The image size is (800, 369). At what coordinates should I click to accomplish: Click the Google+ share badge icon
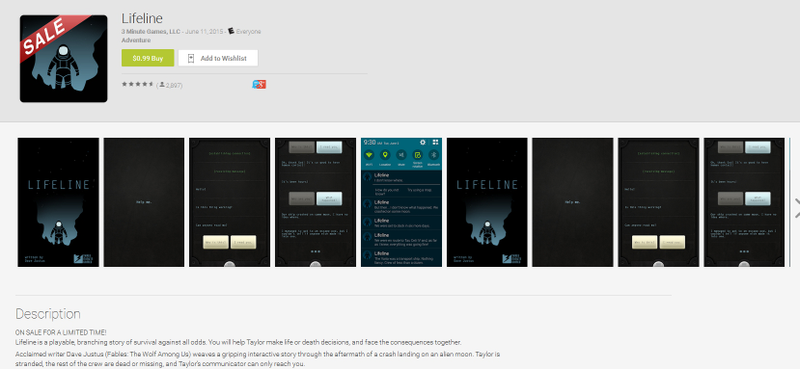259,85
